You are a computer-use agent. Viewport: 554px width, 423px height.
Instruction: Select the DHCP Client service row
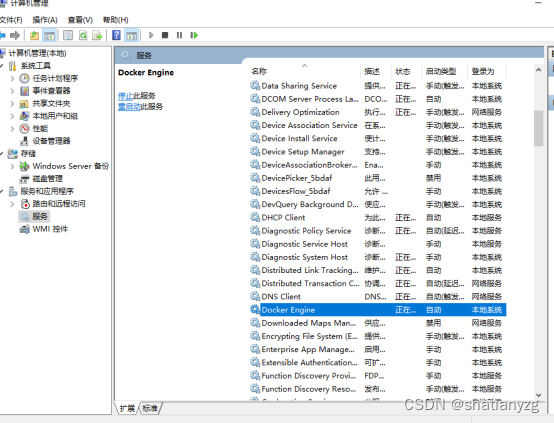378,217
